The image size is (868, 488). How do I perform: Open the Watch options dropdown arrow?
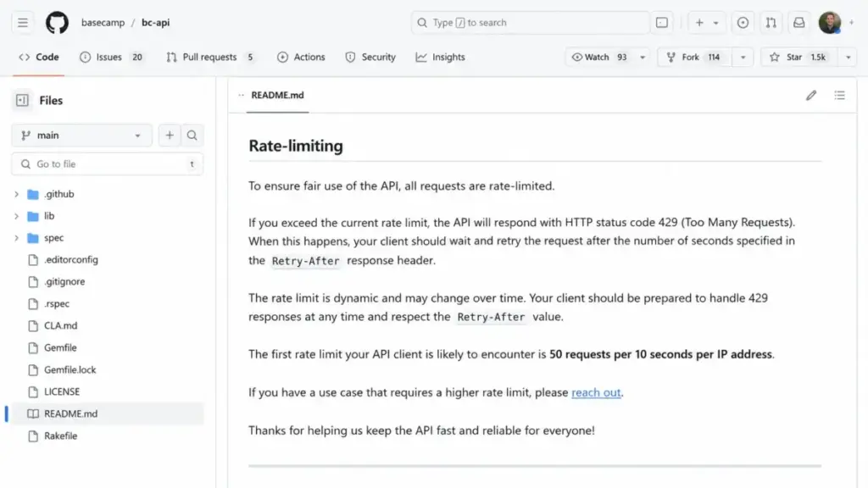pos(643,57)
